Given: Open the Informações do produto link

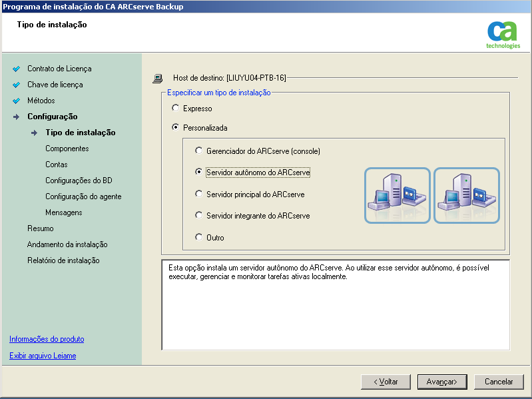Looking at the screenshot, I should click(x=47, y=339).
